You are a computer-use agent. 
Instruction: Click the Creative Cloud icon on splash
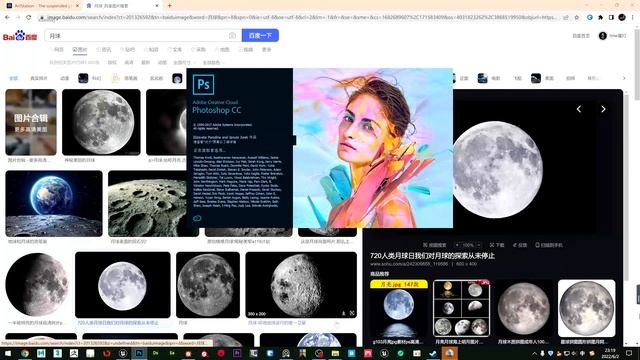(x=197, y=218)
